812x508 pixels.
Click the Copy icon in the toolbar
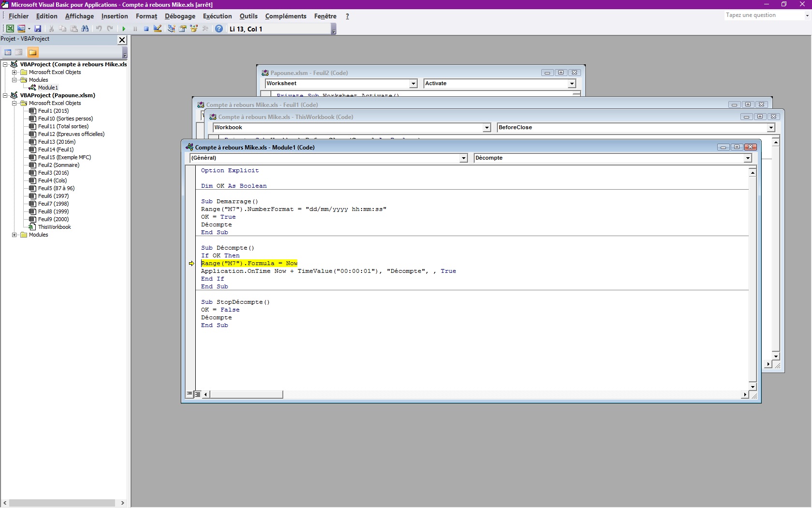62,29
